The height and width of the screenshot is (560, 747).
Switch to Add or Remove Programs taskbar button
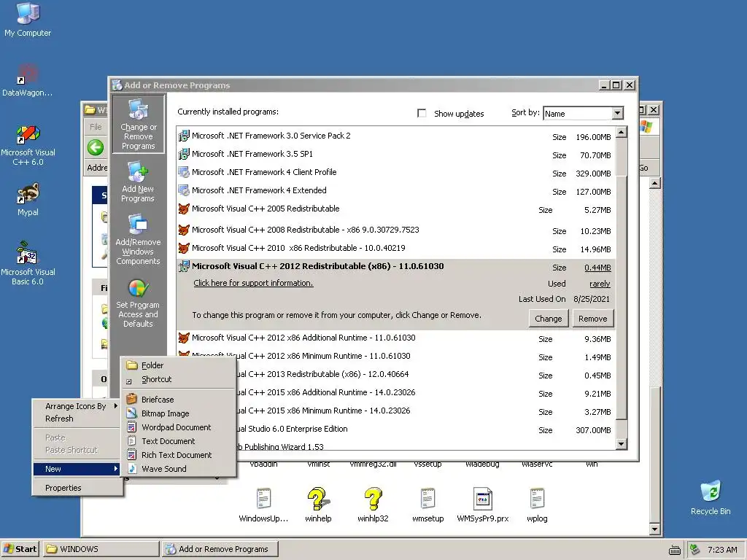pos(220,549)
